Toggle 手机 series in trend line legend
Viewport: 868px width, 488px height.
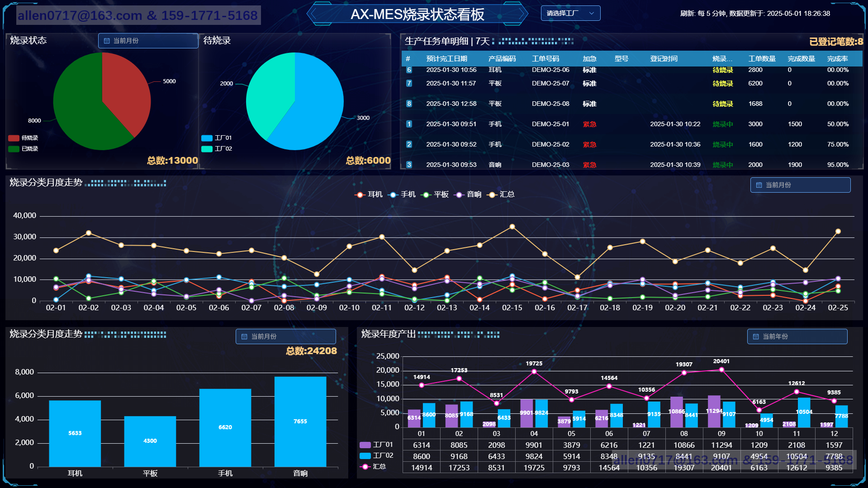pos(402,194)
